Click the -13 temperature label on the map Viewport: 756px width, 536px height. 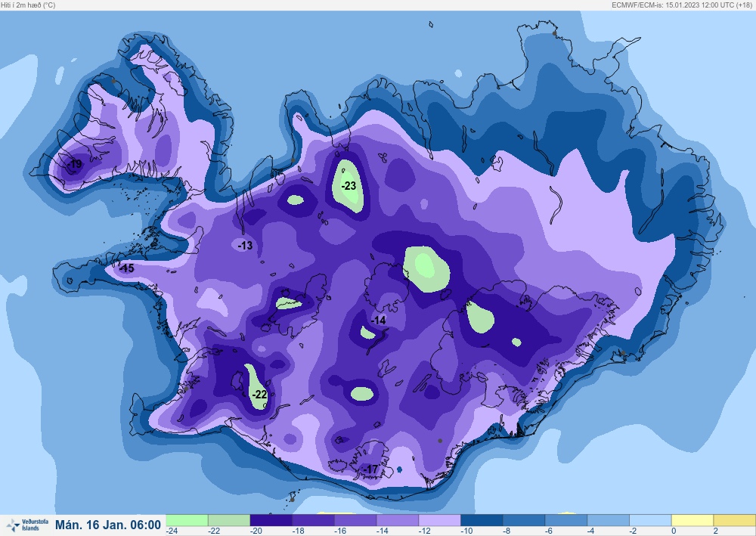pos(246,246)
